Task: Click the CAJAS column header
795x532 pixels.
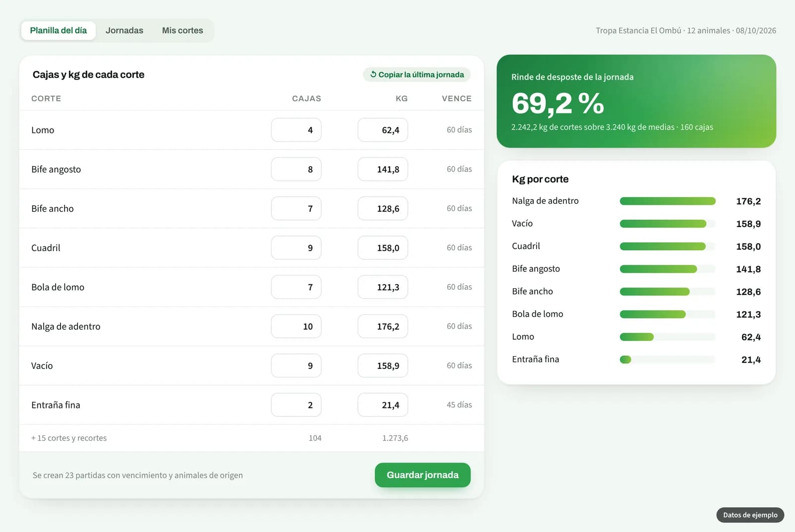Action: tap(307, 98)
